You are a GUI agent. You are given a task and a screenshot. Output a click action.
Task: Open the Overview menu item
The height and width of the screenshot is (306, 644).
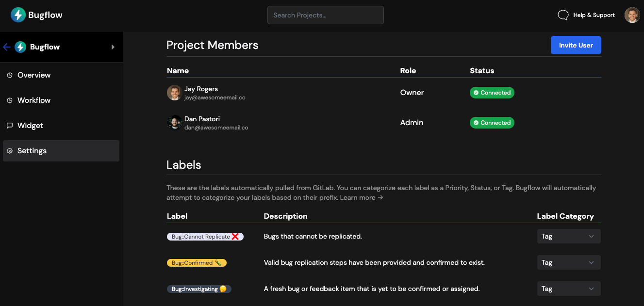click(x=61, y=75)
